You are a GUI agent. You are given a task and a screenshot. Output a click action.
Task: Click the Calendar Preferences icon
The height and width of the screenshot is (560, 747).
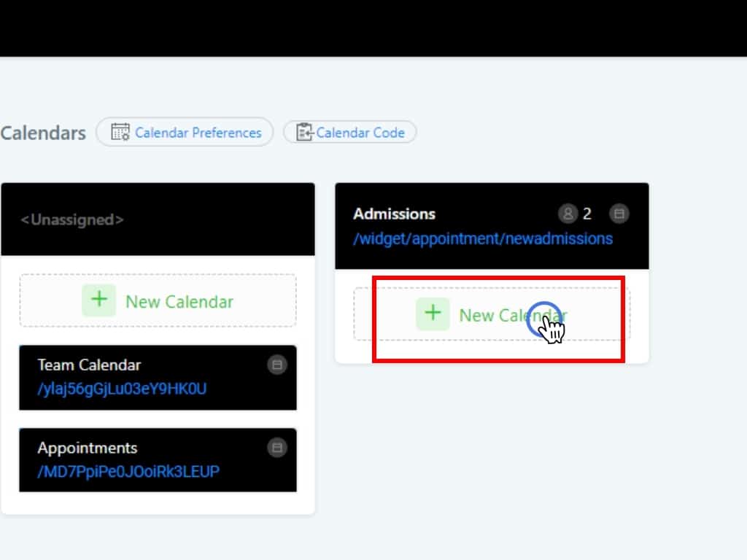point(120,132)
